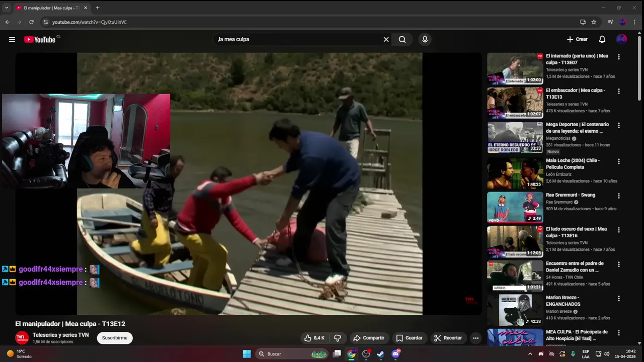Open the Teleseries y series TVN channel name

60,335
